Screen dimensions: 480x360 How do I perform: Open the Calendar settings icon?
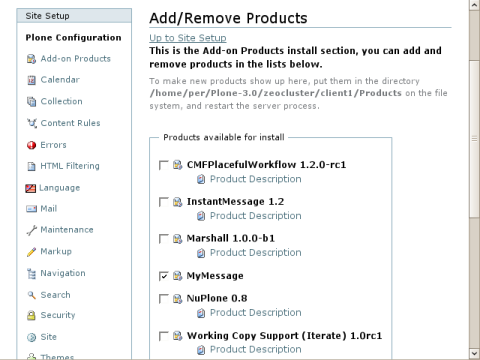(x=31, y=80)
